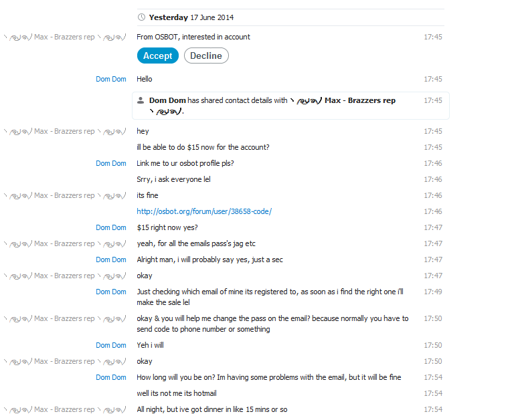Select the 'Yesterday 17 June 2014' date header
512x420 pixels.
coord(191,17)
